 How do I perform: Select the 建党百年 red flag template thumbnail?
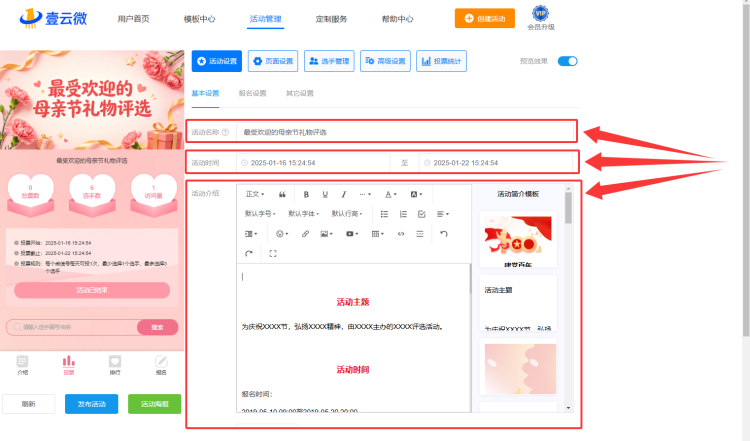(518, 240)
